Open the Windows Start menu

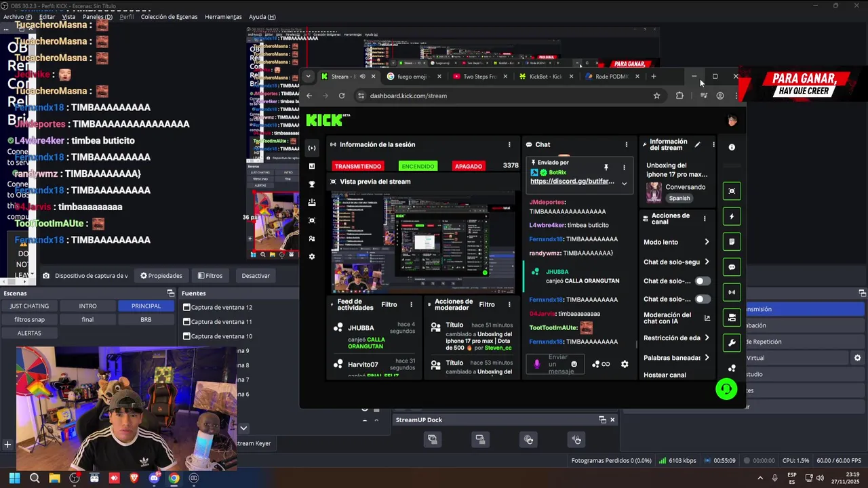click(14, 478)
